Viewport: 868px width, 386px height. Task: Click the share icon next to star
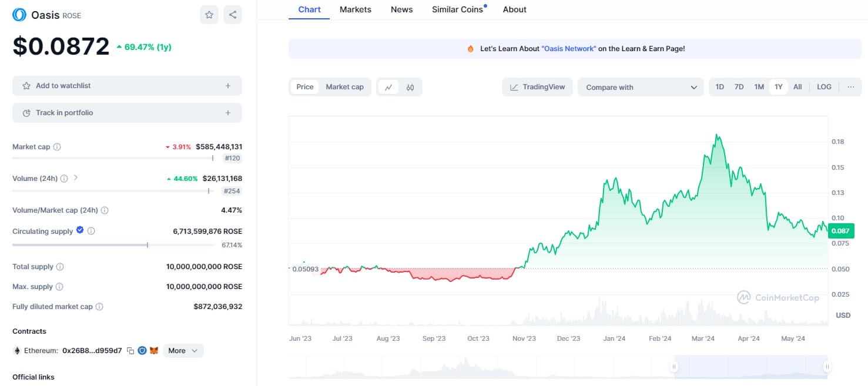(x=233, y=15)
